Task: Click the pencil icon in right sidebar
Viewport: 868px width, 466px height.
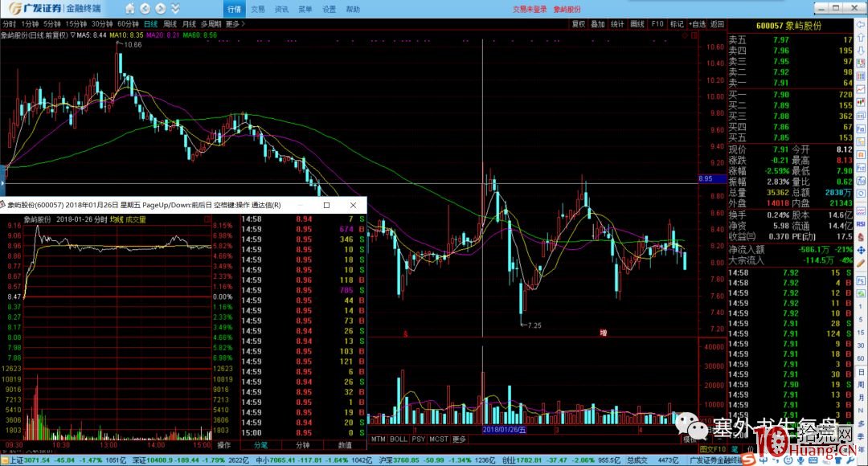Action: [x=861, y=264]
